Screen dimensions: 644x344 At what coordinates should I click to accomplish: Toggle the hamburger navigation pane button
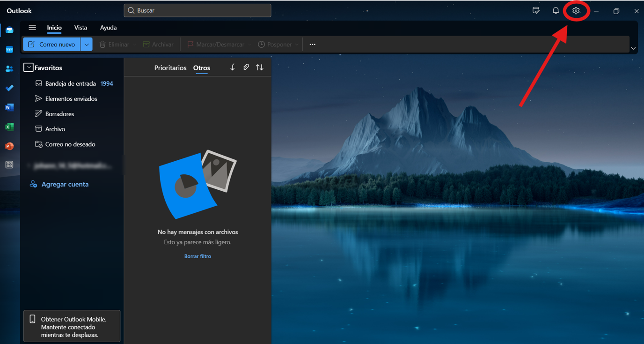[x=32, y=28]
